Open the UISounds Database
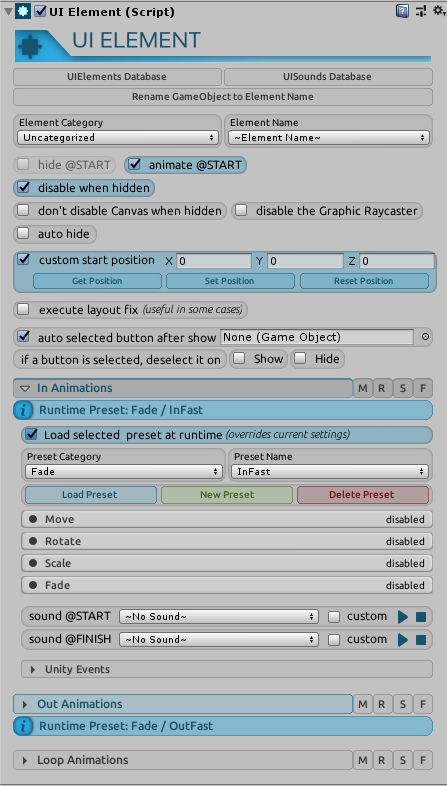447x786 pixels. [328, 77]
